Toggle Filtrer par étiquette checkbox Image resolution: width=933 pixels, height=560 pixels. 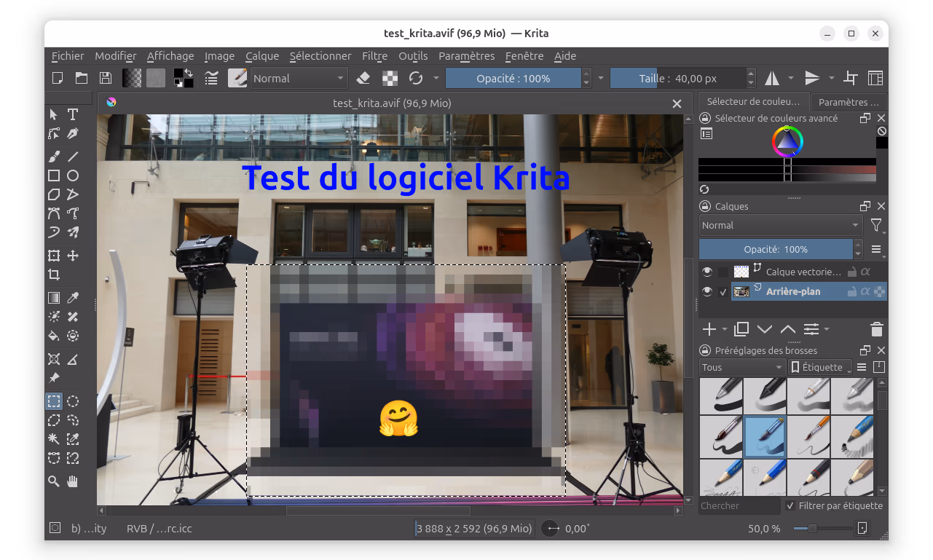point(791,505)
